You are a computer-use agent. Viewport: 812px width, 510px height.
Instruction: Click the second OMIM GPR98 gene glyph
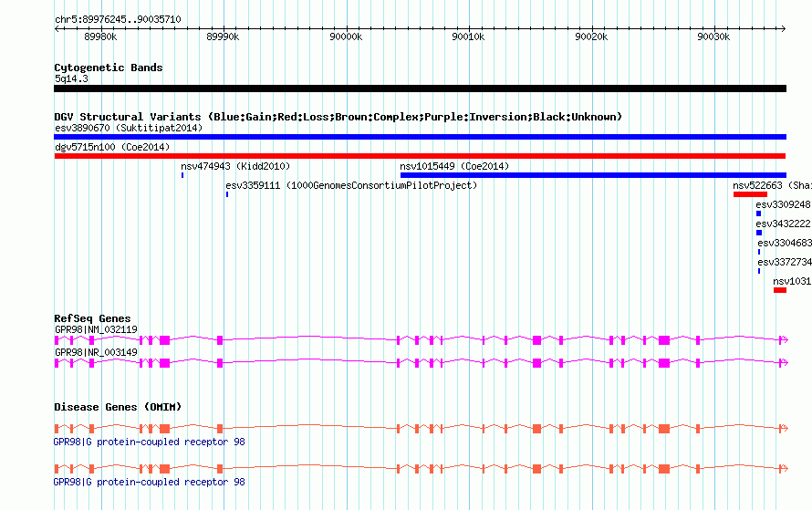point(421,469)
